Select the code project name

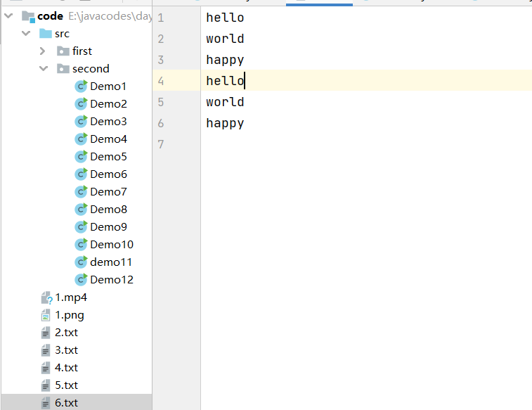pos(50,16)
